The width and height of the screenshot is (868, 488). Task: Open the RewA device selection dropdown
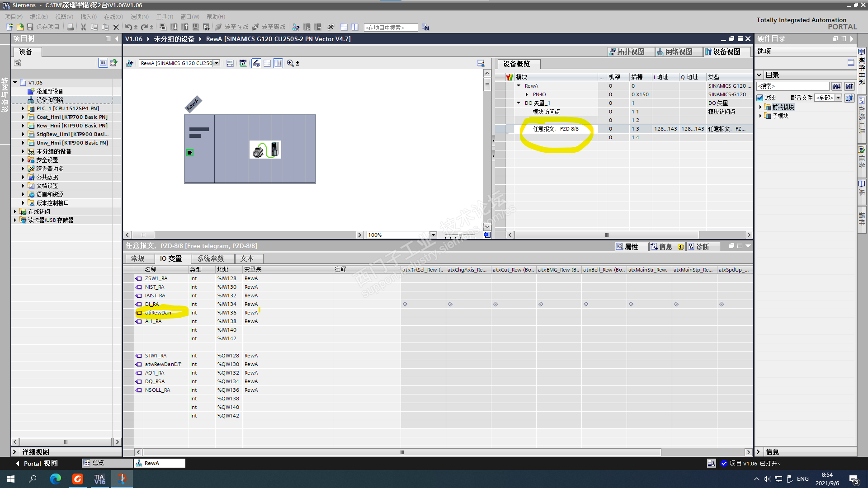[217, 63]
